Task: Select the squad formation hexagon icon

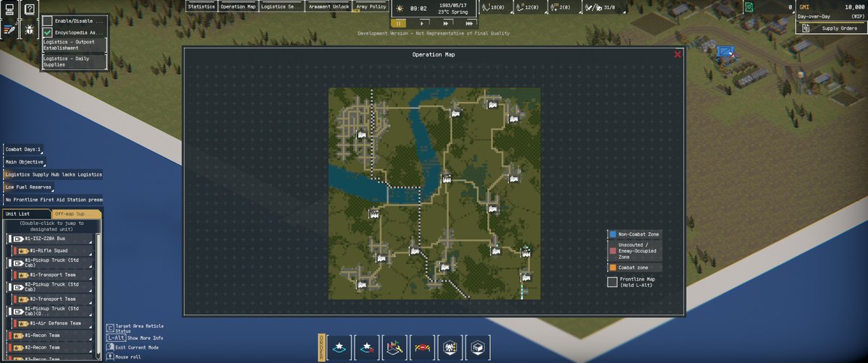Action: tap(450, 348)
